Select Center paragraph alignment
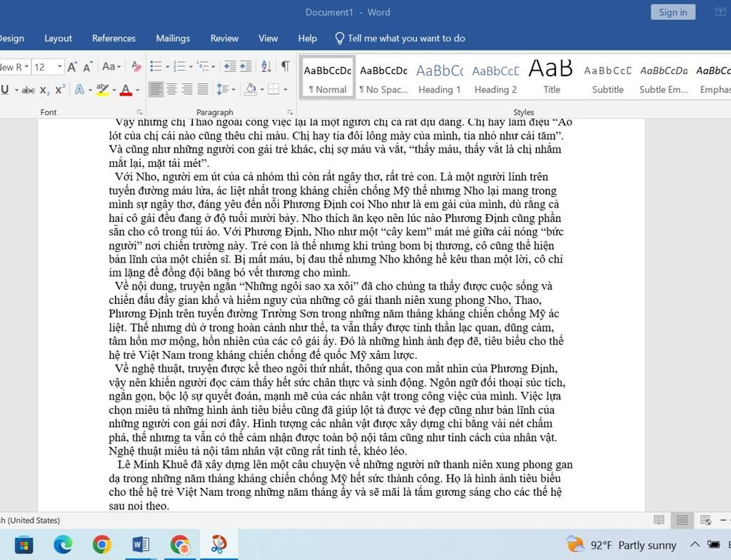This screenshot has width=731, height=560. click(x=171, y=89)
